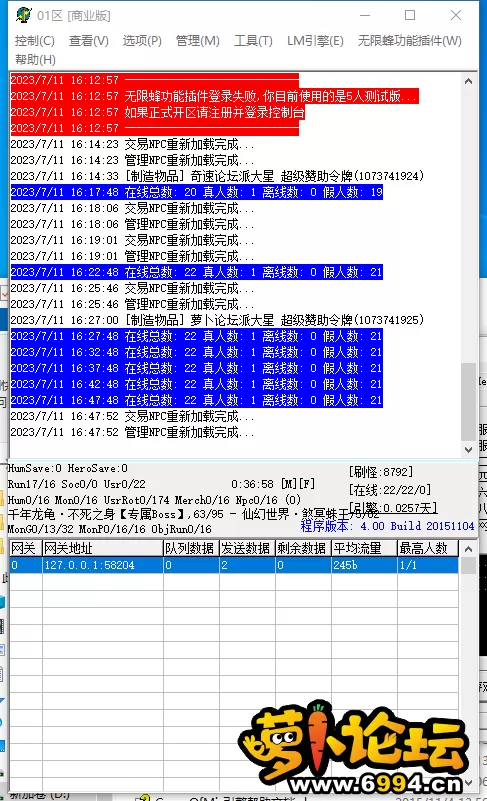Click the HumSave:0 HeroSave:0 status line
Screen dimensions: 487x801
tap(67, 468)
